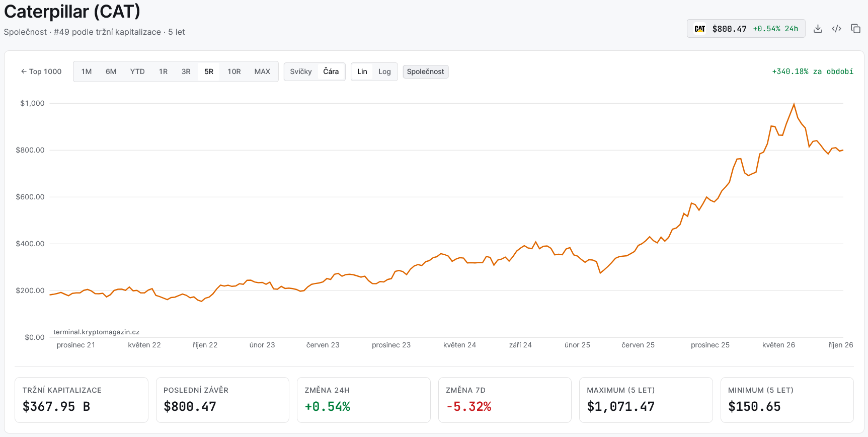Set chart scale to Log
This screenshot has height=437, width=868.
click(x=384, y=71)
